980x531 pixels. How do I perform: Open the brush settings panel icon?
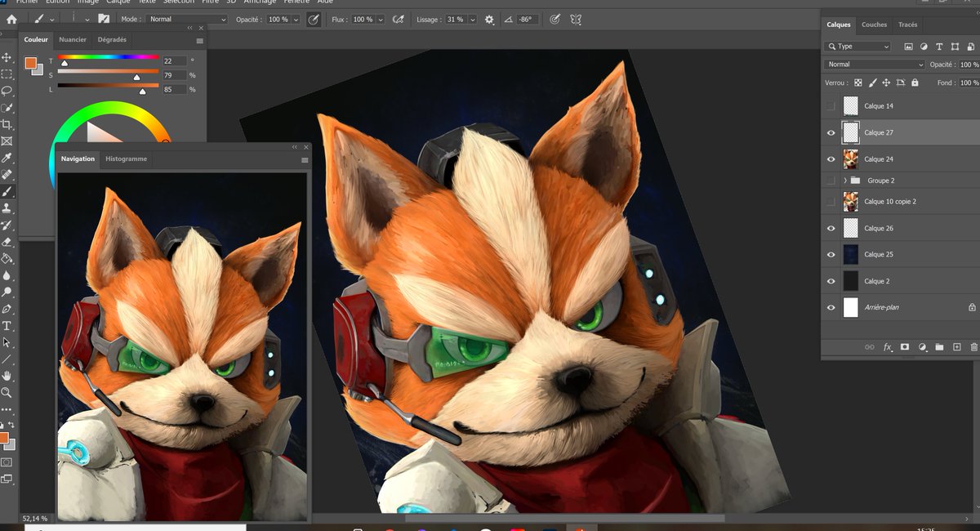(104, 19)
